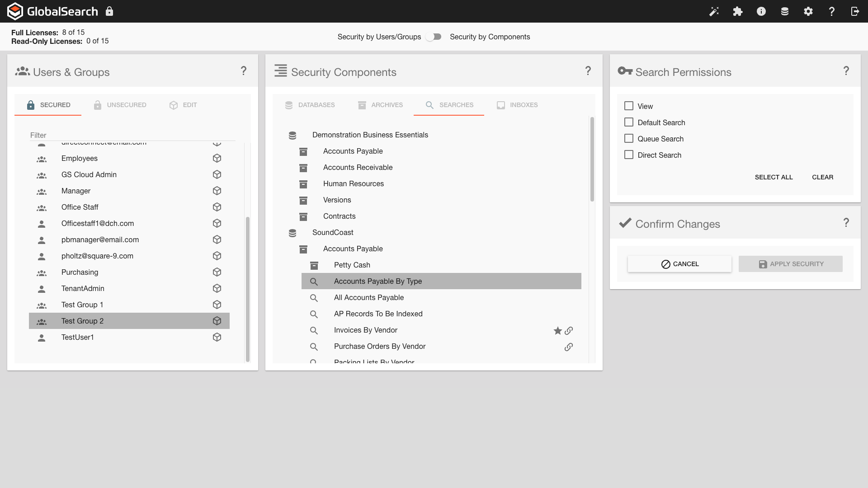Switch to the Unsecured tab

click(x=120, y=105)
